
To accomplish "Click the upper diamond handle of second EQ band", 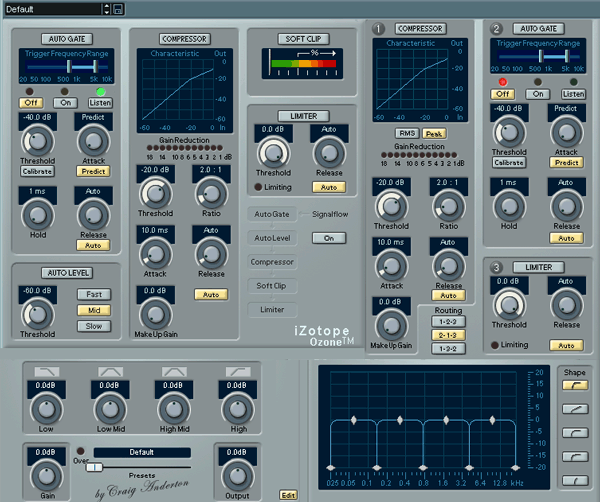I will coord(400,420).
